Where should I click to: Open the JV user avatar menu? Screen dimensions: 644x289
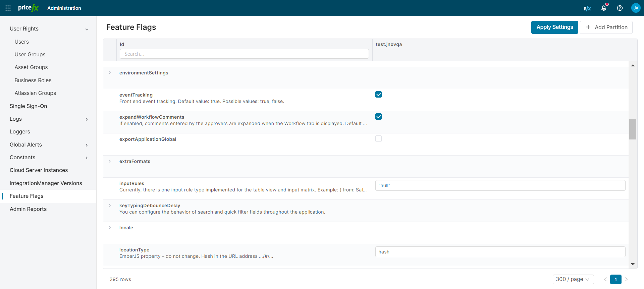(x=636, y=8)
